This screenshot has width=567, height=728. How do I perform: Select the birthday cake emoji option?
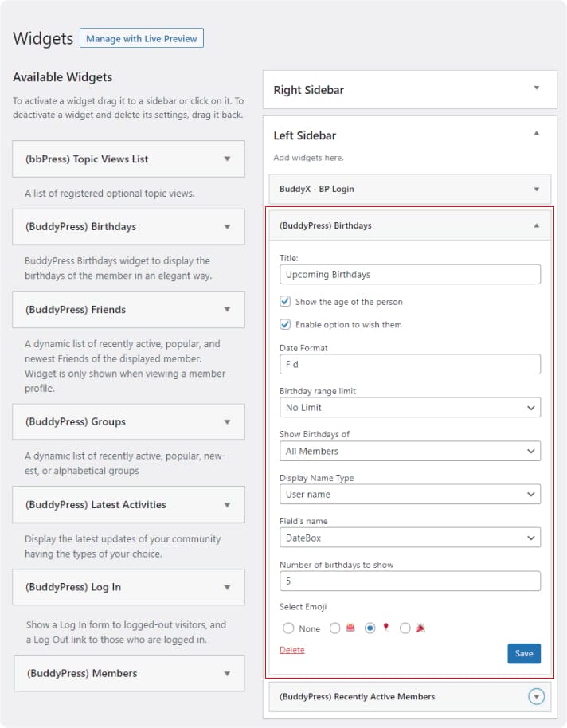point(335,628)
